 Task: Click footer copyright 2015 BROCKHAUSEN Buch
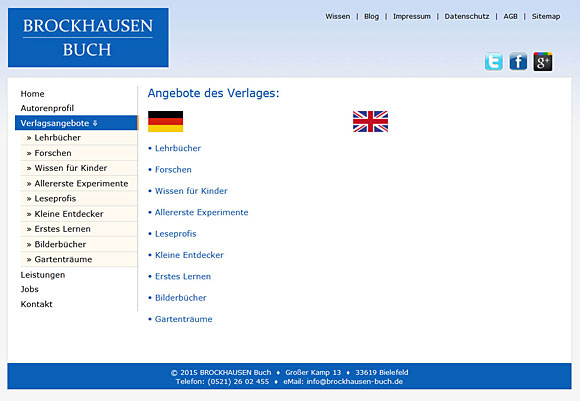point(221,373)
